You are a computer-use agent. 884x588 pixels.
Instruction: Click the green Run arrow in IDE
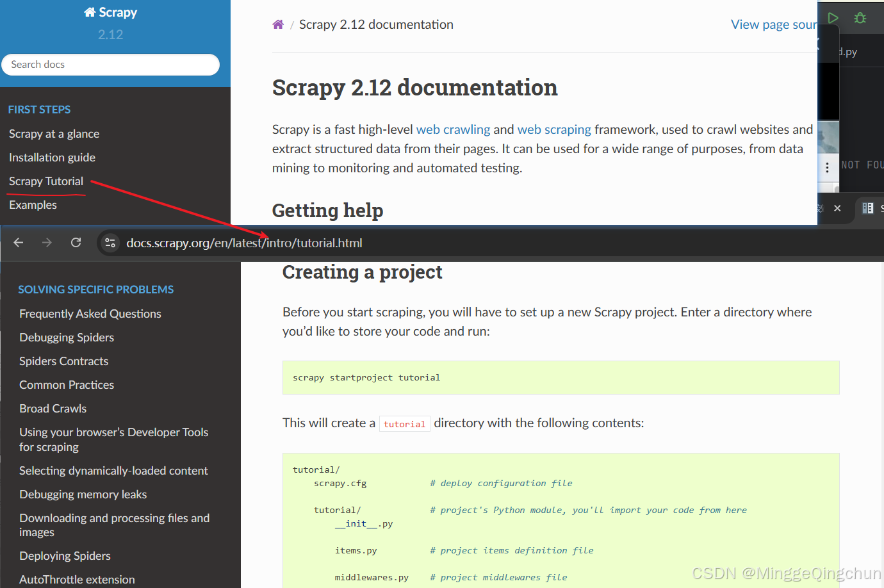click(x=833, y=18)
